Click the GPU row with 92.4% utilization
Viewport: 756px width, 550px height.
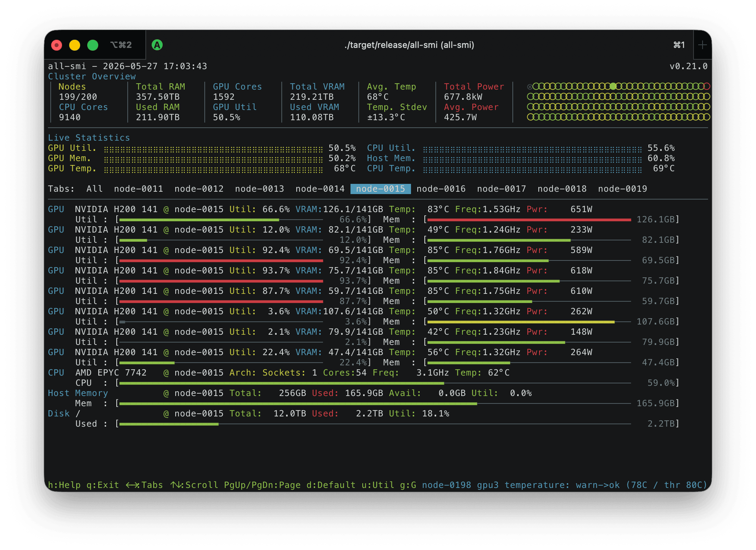coord(320,250)
